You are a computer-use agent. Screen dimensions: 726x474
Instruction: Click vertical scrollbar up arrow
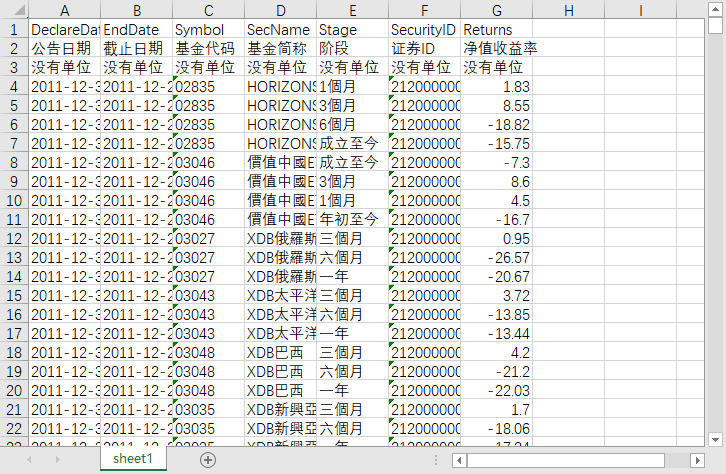click(715, 9)
